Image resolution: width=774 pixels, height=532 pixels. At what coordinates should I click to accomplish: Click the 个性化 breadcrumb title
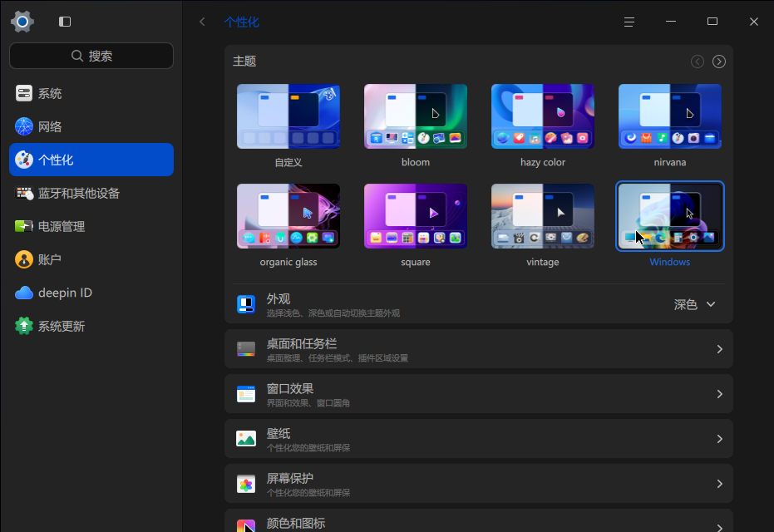241,22
